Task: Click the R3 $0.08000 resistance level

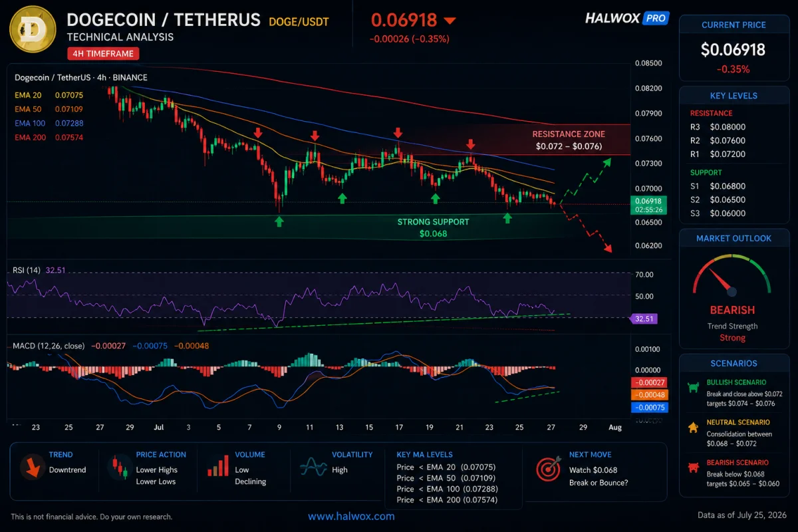Action: (x=718, y=127)
